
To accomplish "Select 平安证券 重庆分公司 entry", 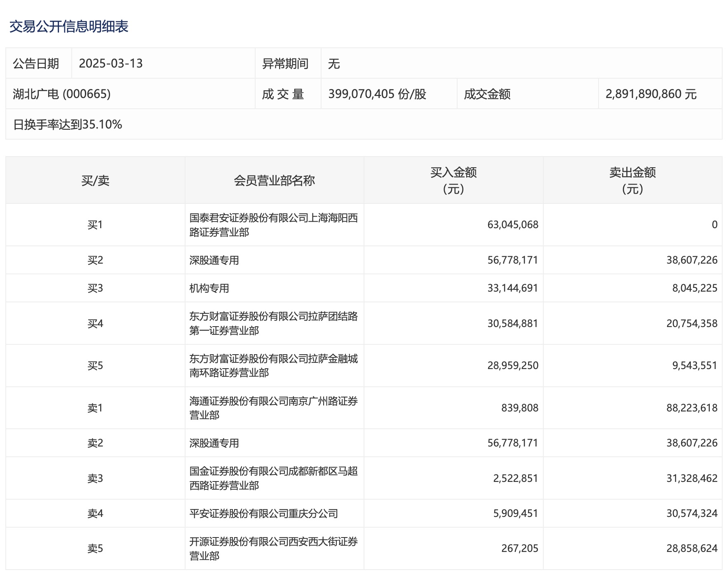I will tap(263, 514).
